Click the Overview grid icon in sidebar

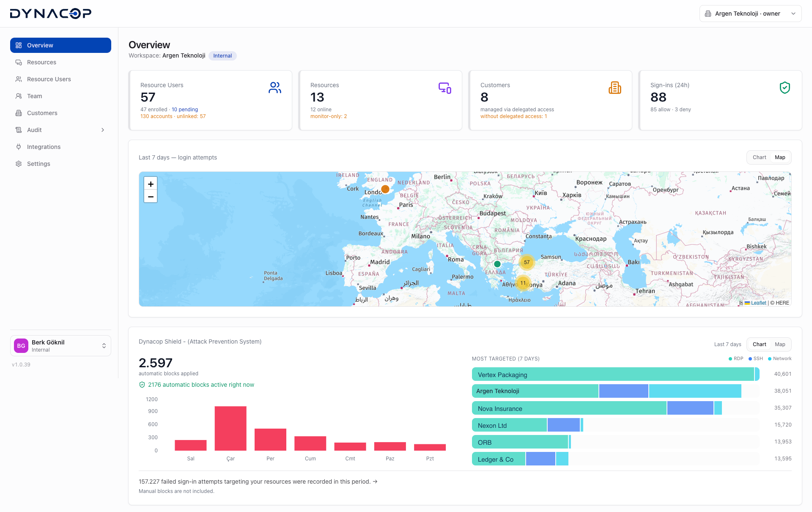click(19, 45)
